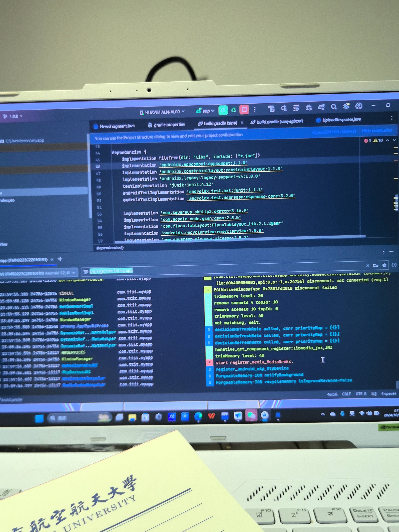This screenshot has height=532, width=399.
Task: Stop the running app with the red button
Action: [x=244, y=110]
